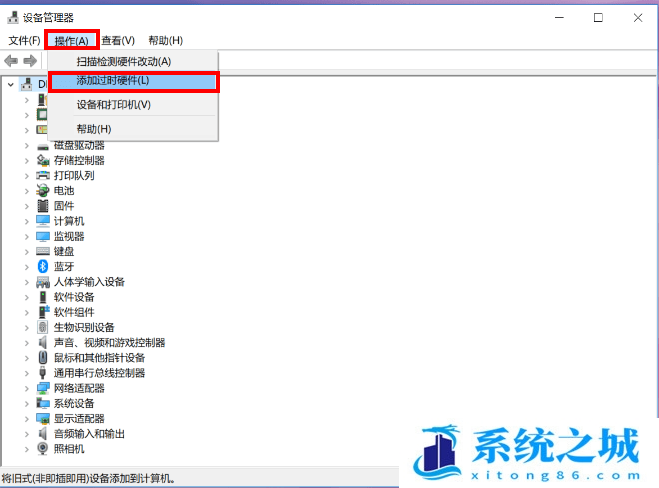The height and width of the screenshot is (488, 659).
Task: Click the Bluetooth icon next to 蓝牙
Action: 43,266
